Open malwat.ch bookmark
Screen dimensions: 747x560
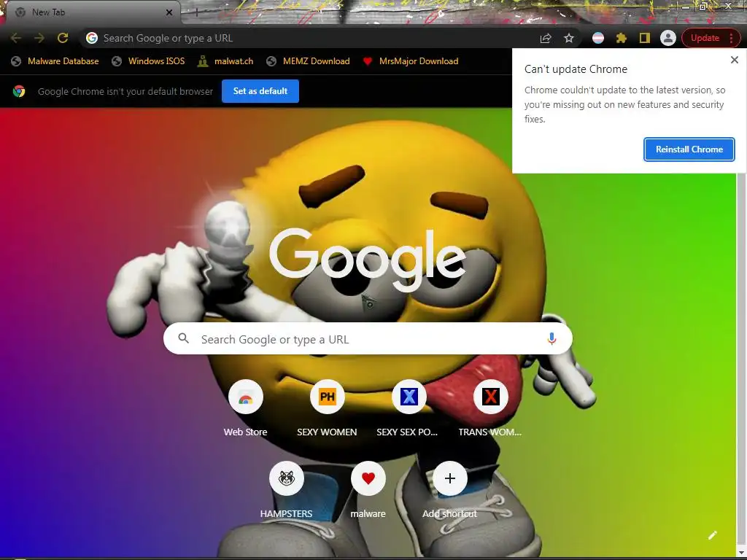click(226, 61)
